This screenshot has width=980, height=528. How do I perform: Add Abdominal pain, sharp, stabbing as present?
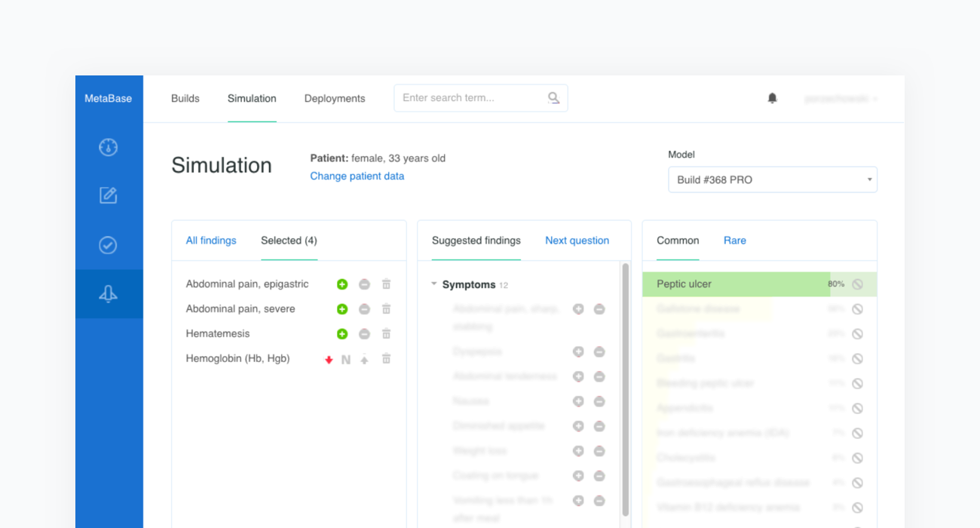click(578, 309)
